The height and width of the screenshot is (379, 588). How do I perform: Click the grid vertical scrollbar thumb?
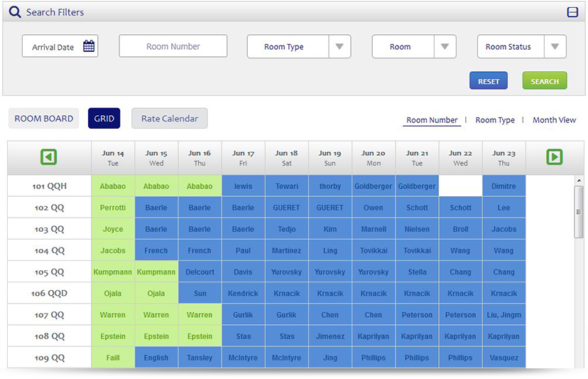click(x=579, y=212)
